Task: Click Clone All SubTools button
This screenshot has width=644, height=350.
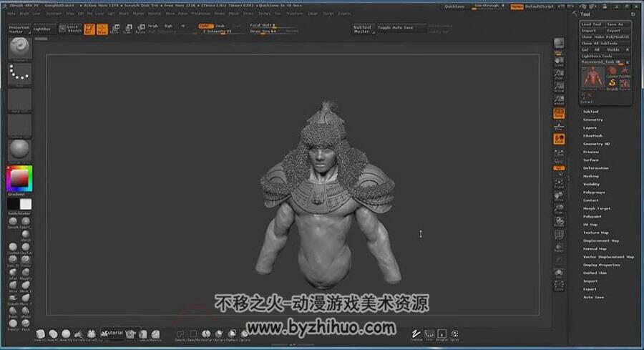Action: (605, 43)
